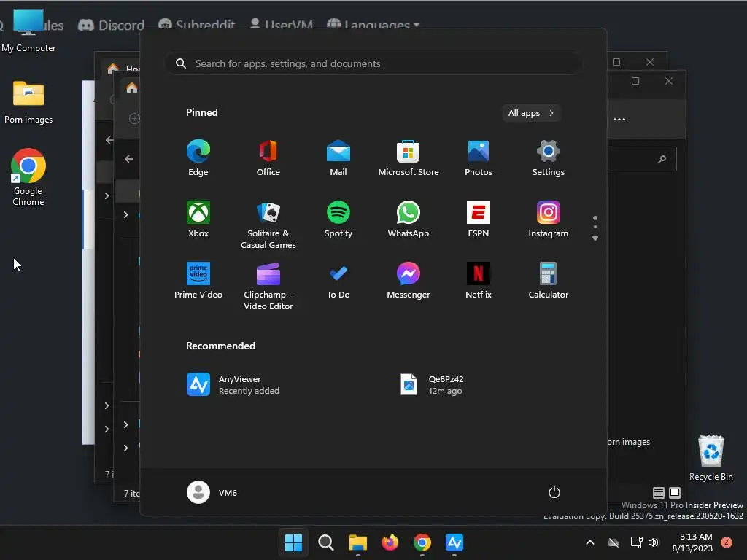The image size is (747, 560).
Task: Launch Netflix from Start menu
Action: coord(479,281)
